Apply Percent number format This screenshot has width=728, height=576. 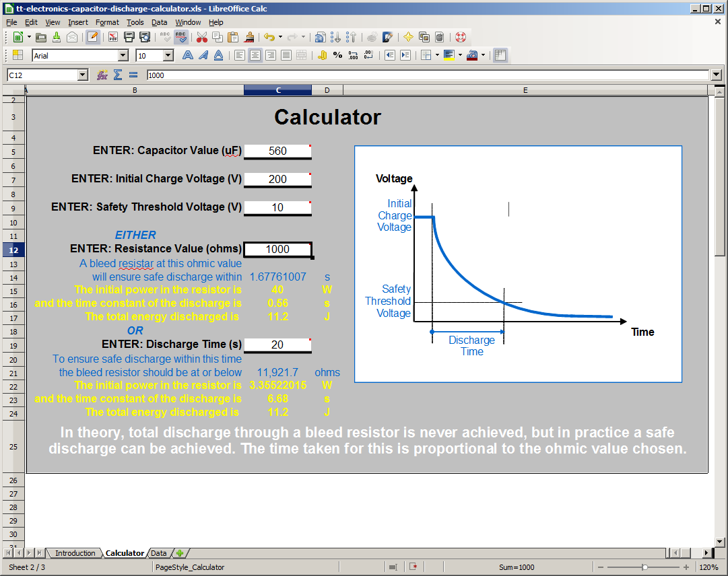[337, 55]
